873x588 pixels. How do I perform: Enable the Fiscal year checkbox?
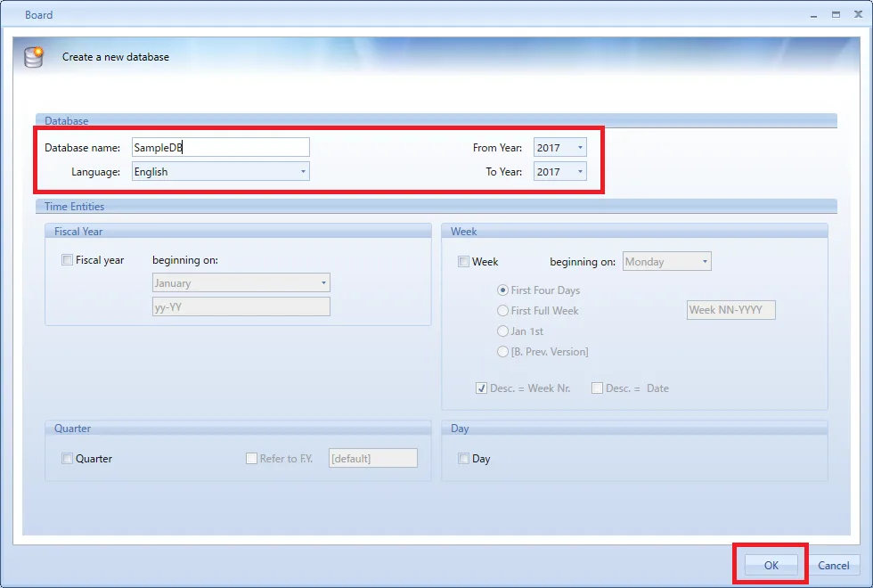point(67,261)
